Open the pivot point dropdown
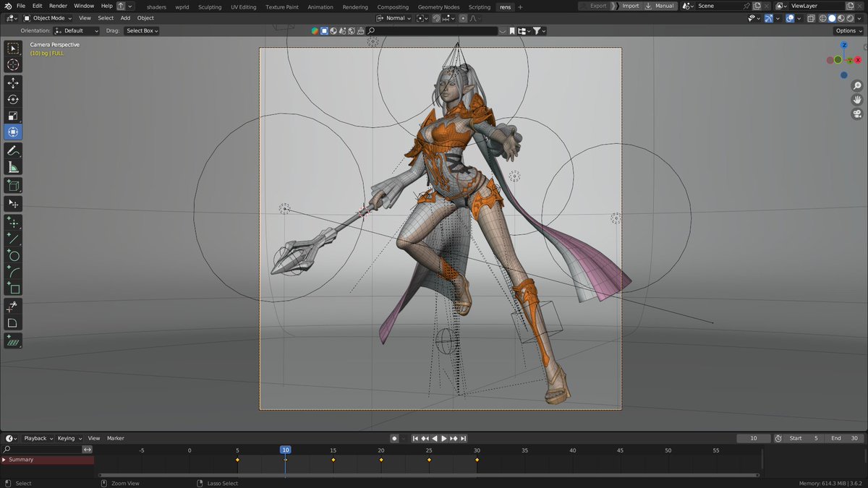 [x=421, y=18]
